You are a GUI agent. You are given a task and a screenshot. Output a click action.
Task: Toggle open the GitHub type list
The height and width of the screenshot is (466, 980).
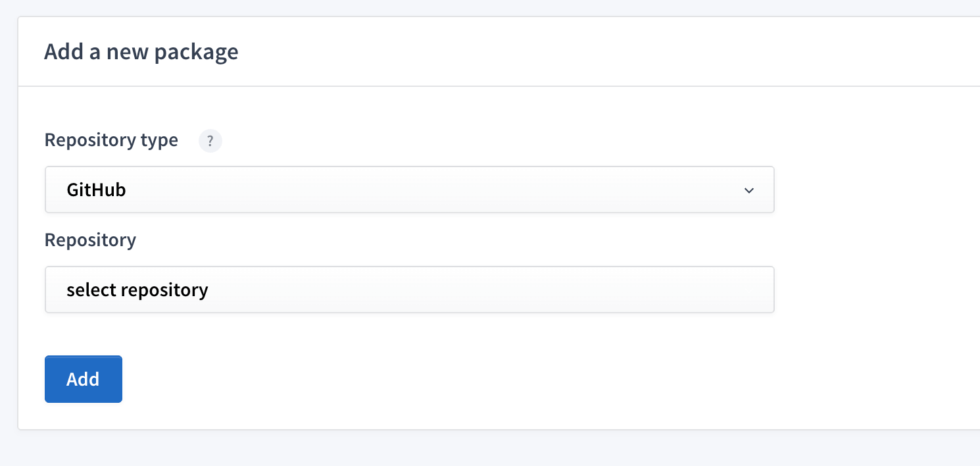click(x=409, y=190)
